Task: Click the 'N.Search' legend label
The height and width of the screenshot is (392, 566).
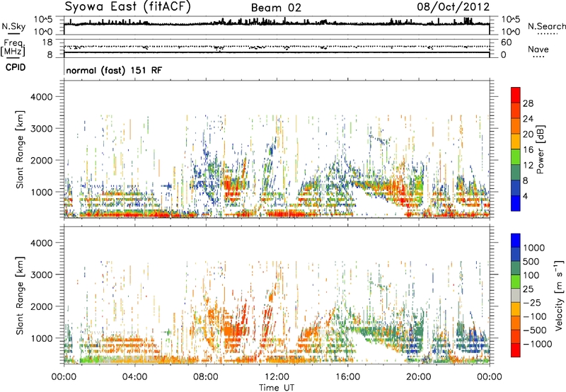Action: click(x=546, y=26)
